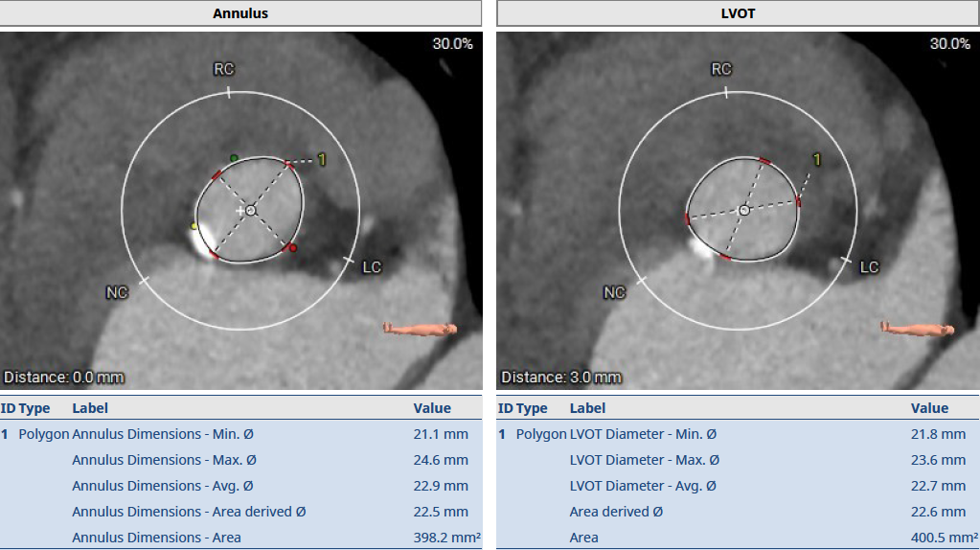Click the LC cusp marker in LVOT view
The image size is (980, 550).
pyautogui.click(x=868, y=267)
